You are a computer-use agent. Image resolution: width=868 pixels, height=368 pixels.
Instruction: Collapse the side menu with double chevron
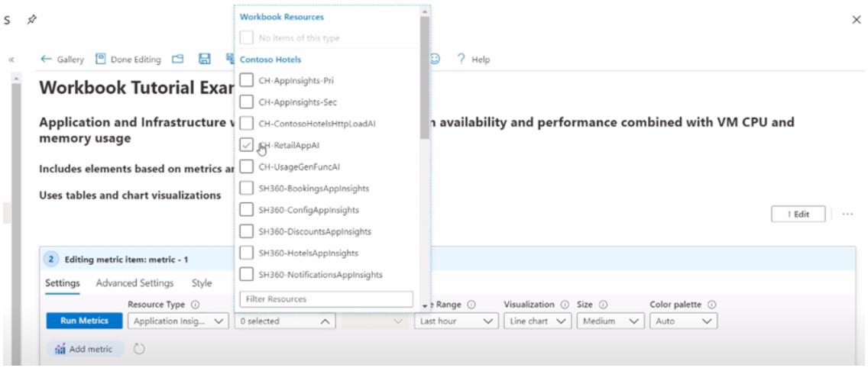11,60
